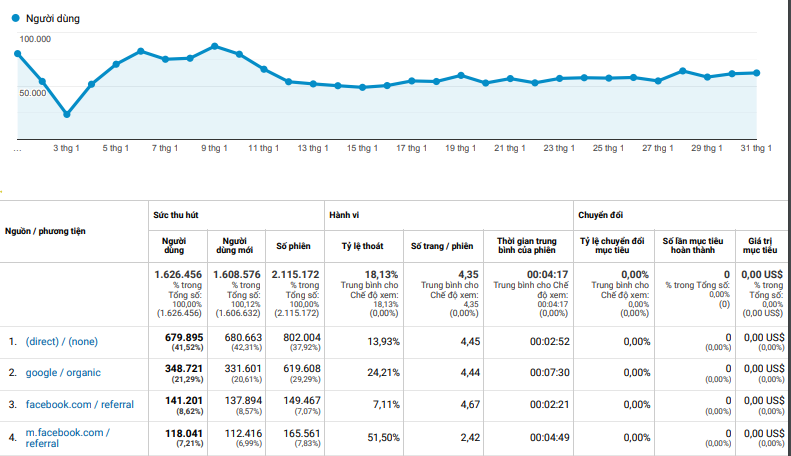The image size is (791, 456).
Task: Sort by Số phiên column header
Action: tap(293, 246)
